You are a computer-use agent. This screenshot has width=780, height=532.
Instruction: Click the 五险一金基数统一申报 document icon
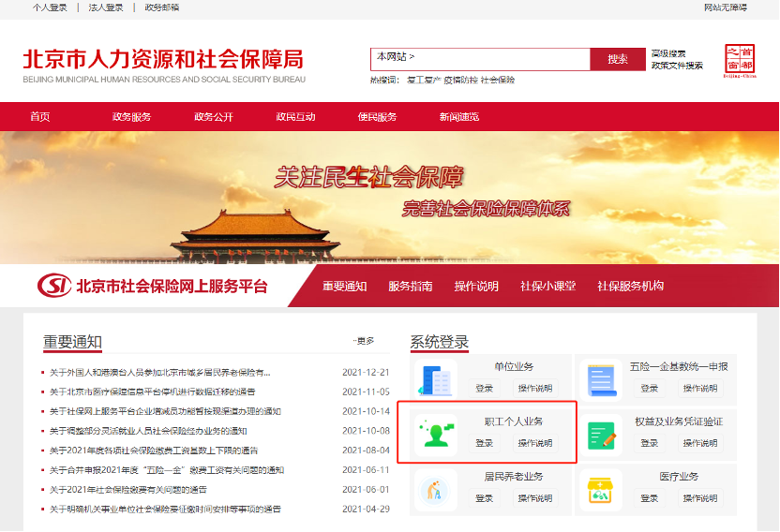point(602,380)
